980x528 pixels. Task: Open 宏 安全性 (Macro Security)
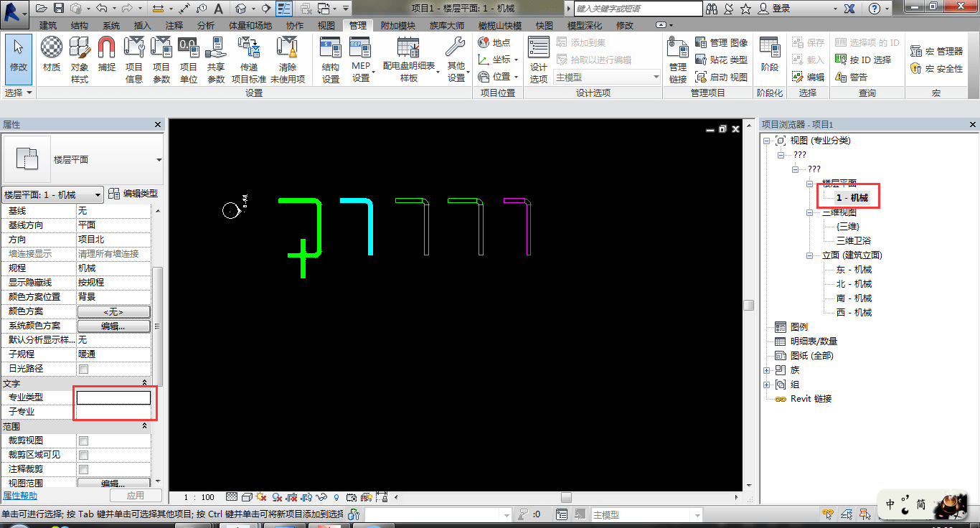(937, 68)
